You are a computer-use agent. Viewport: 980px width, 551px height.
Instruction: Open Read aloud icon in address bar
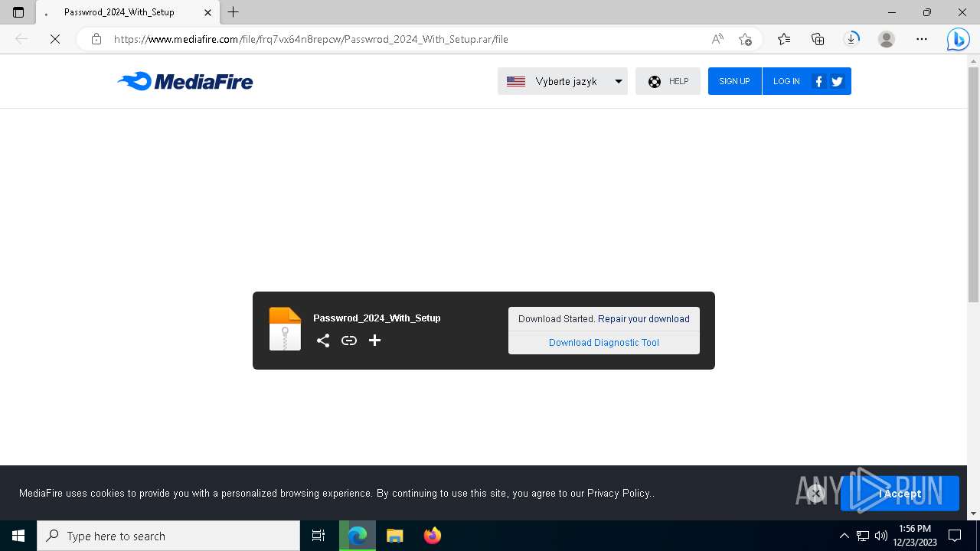tap(717, 39)
